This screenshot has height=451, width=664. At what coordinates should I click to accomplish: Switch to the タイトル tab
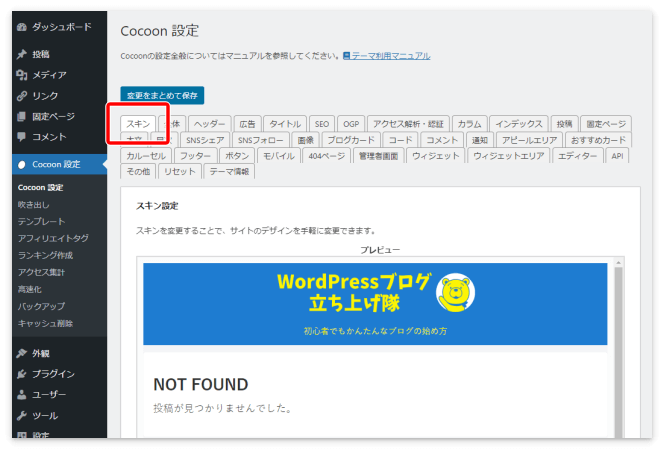(x=285, y=124)
